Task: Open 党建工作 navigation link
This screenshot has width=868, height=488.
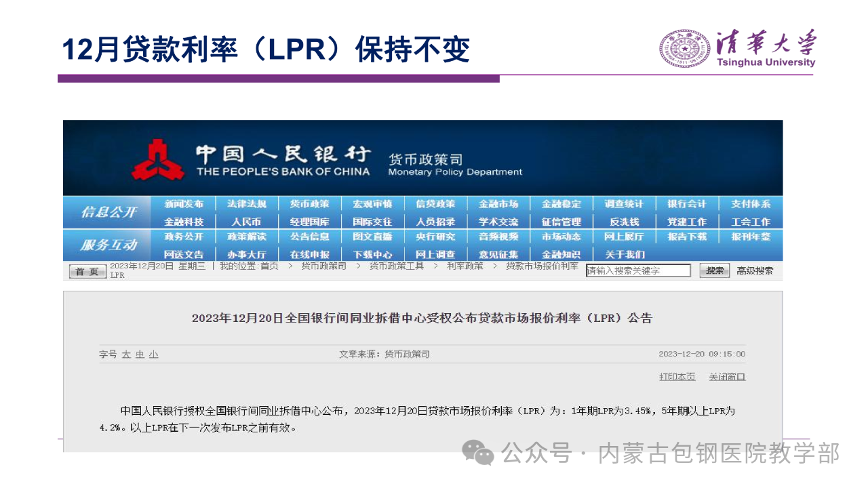Action: click(687, 222)
